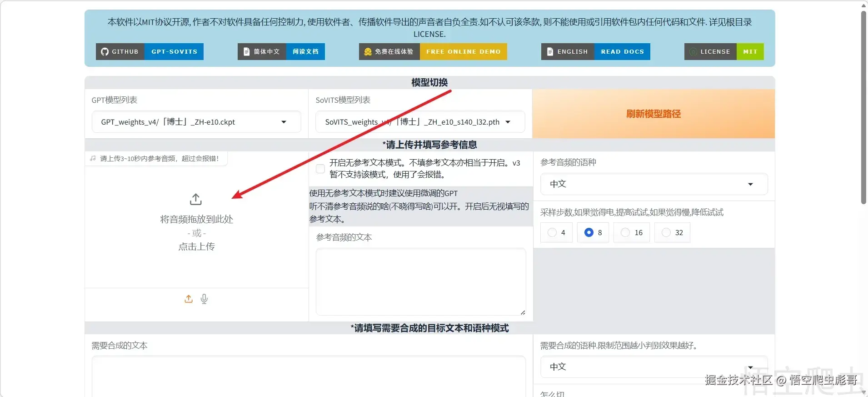Select the small upload-file icon below audio box
Viewport: 868px width, 397px height.
click(189, 299)
